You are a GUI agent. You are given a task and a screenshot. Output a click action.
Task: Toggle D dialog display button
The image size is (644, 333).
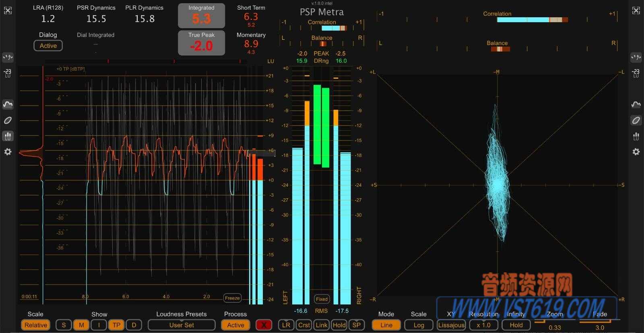point(134,325)
